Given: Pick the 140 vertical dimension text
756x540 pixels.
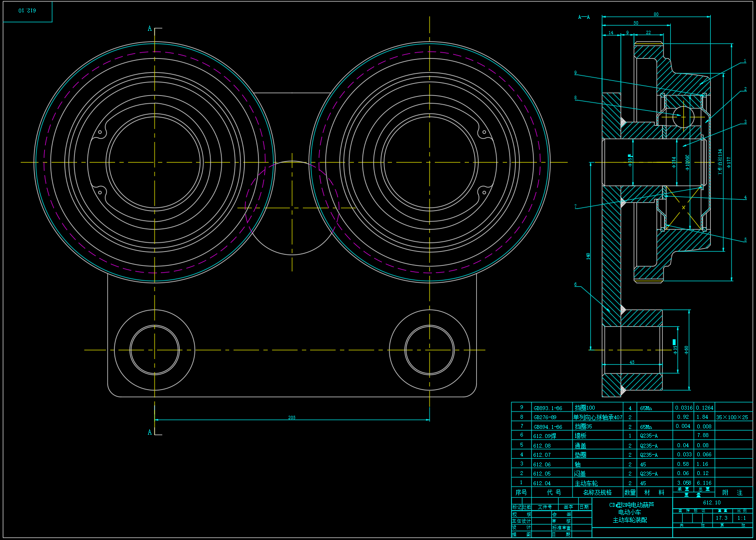Looking at the screenshot, I should [588, 256].
